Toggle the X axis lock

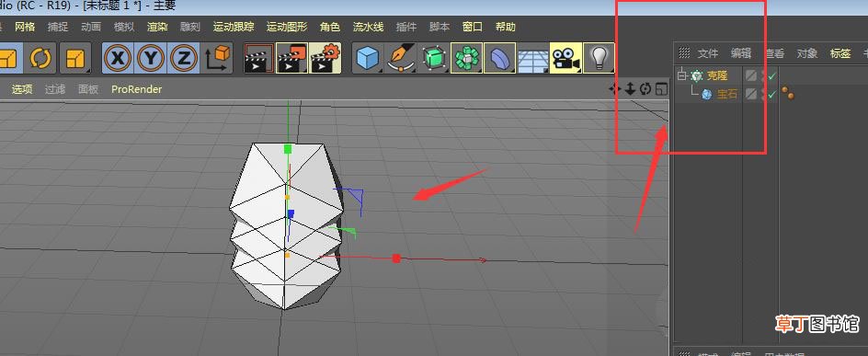click(118, 58)
